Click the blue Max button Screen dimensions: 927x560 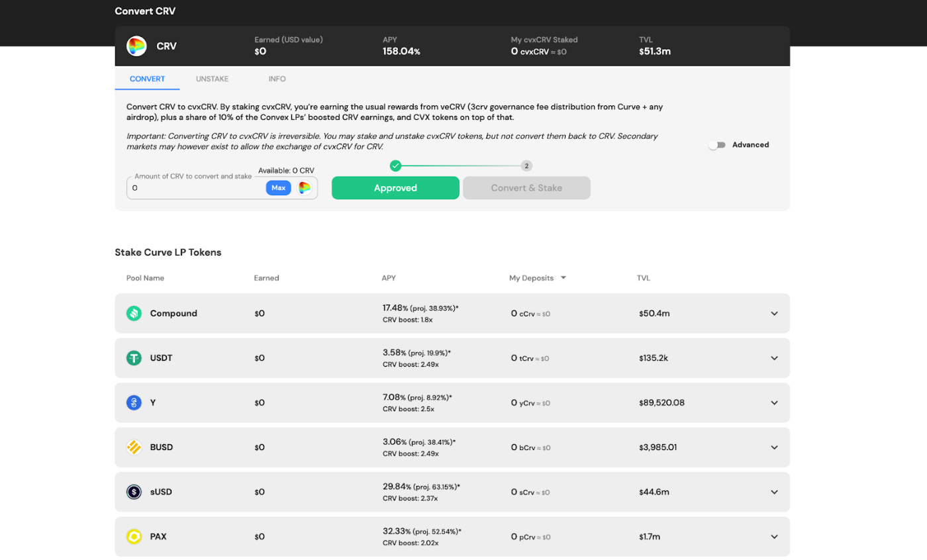point(279,188)
